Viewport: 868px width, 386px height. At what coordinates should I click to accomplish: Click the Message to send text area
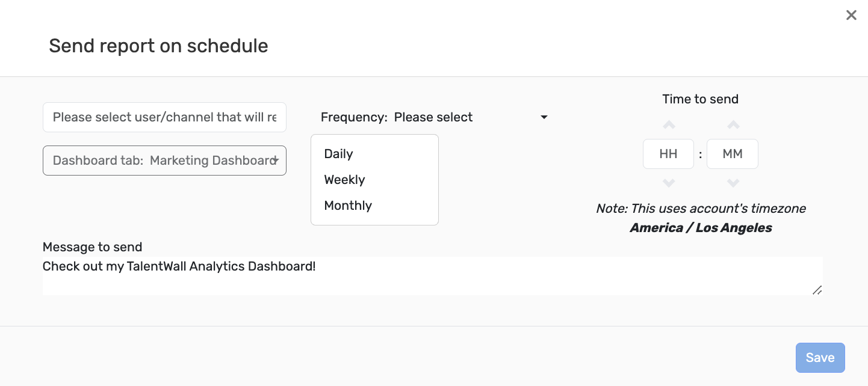432,275
